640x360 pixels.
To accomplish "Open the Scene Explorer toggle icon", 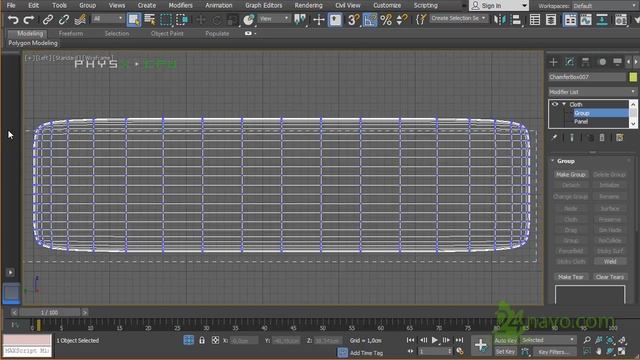I will click(x=535, y=20).
